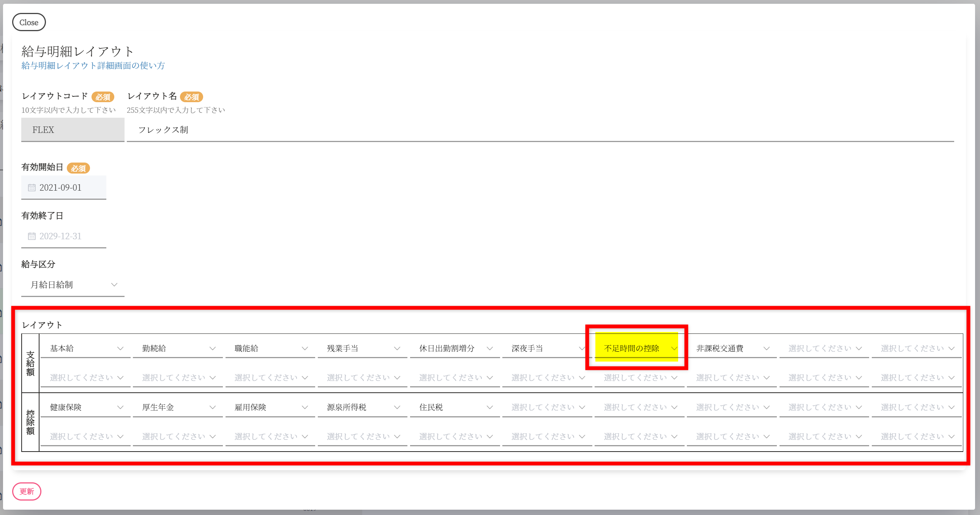Click the FLEX layout code field
Viewport: 980px width, 515px height.
click(73, 130)
